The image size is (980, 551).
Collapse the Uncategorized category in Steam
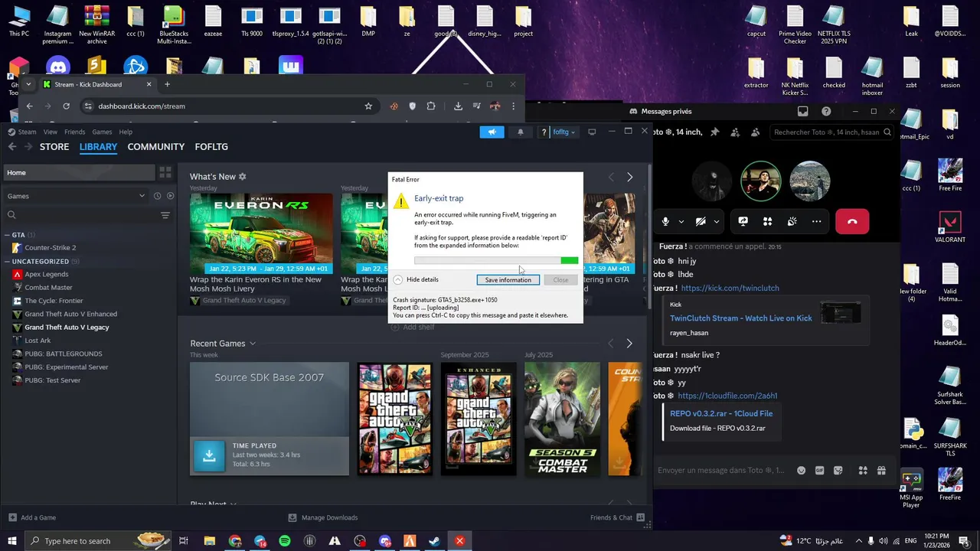[x=7, y=261]
